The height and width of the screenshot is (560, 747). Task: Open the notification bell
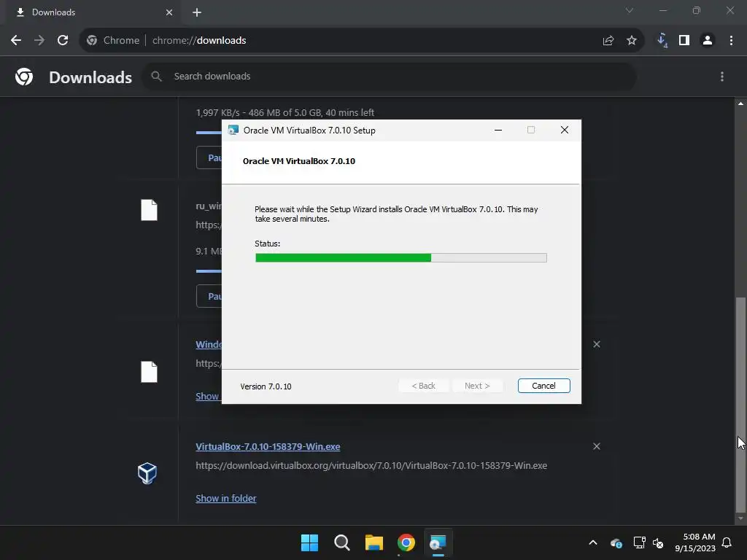click(x=727, y=542)
